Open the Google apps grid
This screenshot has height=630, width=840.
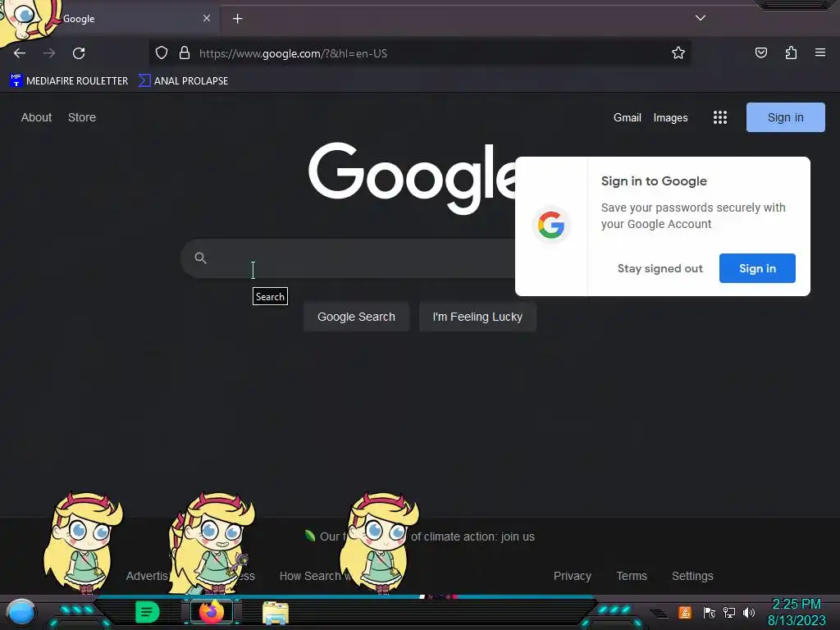(x=720, y=117)
